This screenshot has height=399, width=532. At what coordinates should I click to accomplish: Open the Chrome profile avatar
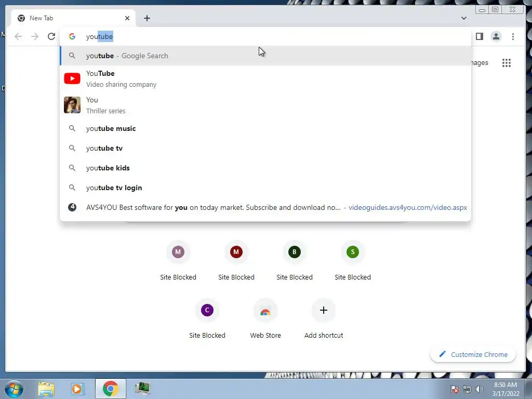pyautogui.click(x=496, y=36)
